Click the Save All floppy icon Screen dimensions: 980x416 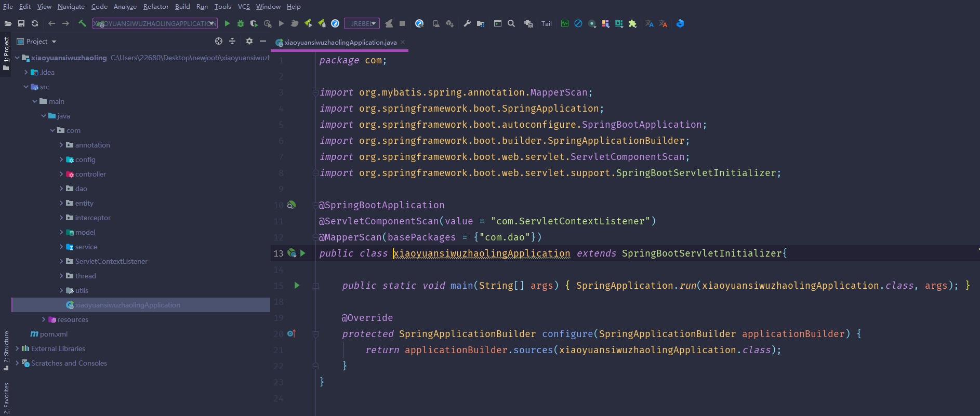tap(21, 23)
